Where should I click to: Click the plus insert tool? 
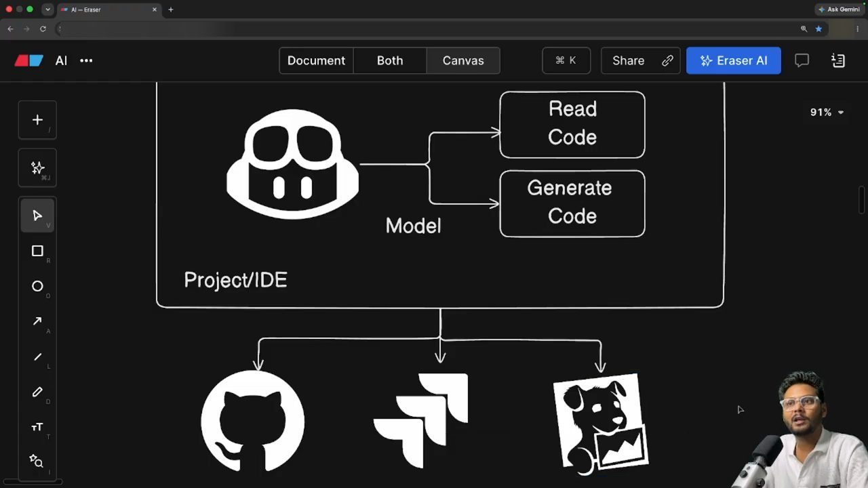pos(37,120)
